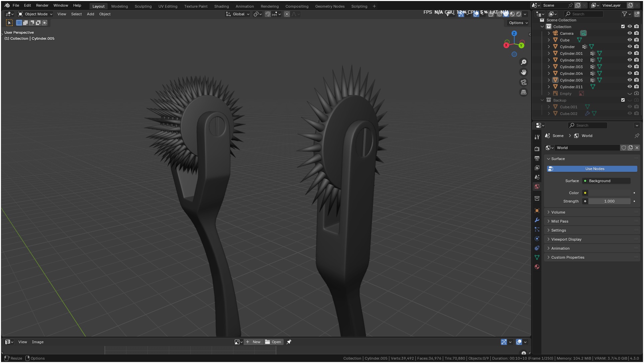
Task: Open the Render properties tab icon
Action: pos(537,149)
